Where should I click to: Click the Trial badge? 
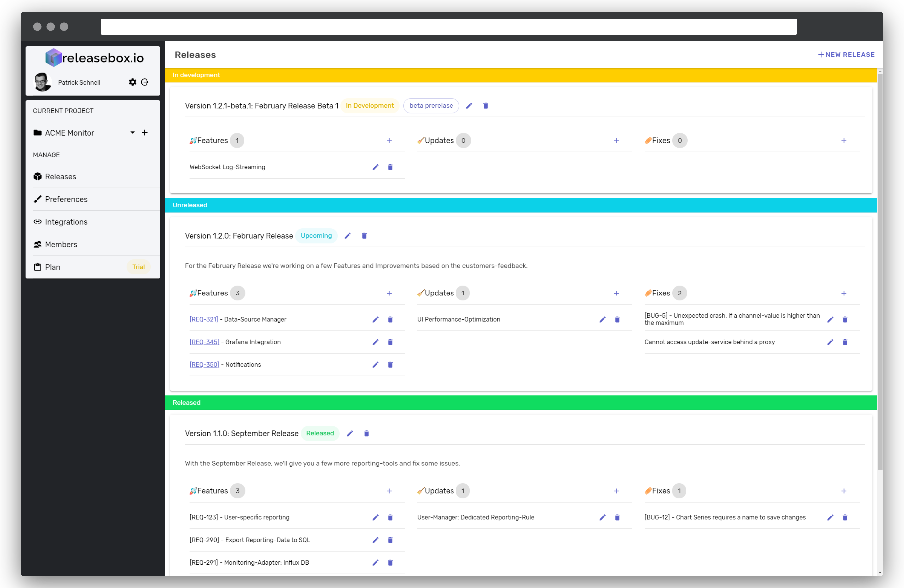[x=138, y=267]
